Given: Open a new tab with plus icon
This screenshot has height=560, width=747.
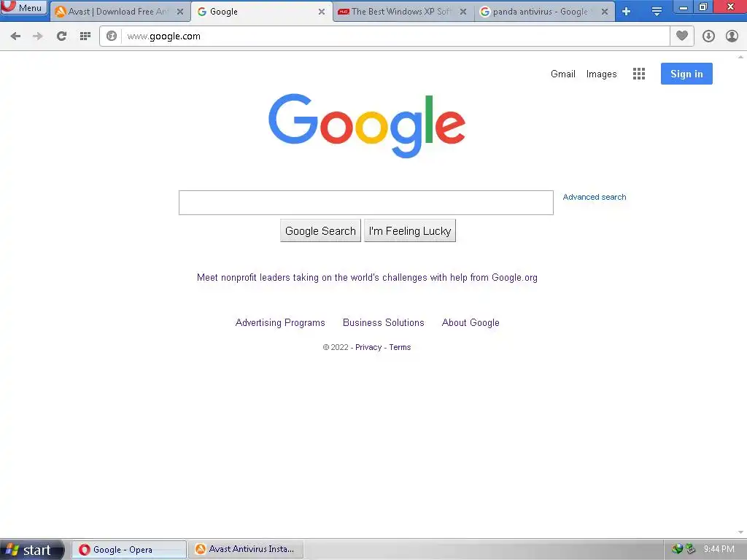Looking at the screenshot, I should (627, 12).
